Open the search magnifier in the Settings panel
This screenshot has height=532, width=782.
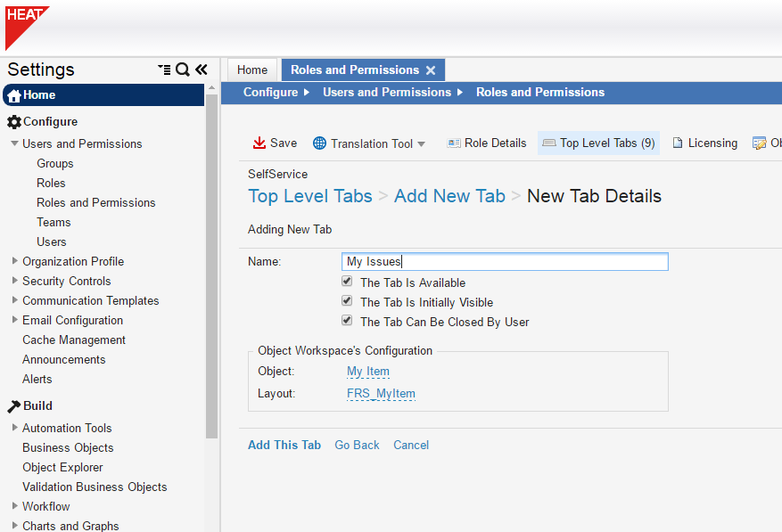(x=182, y=69)
